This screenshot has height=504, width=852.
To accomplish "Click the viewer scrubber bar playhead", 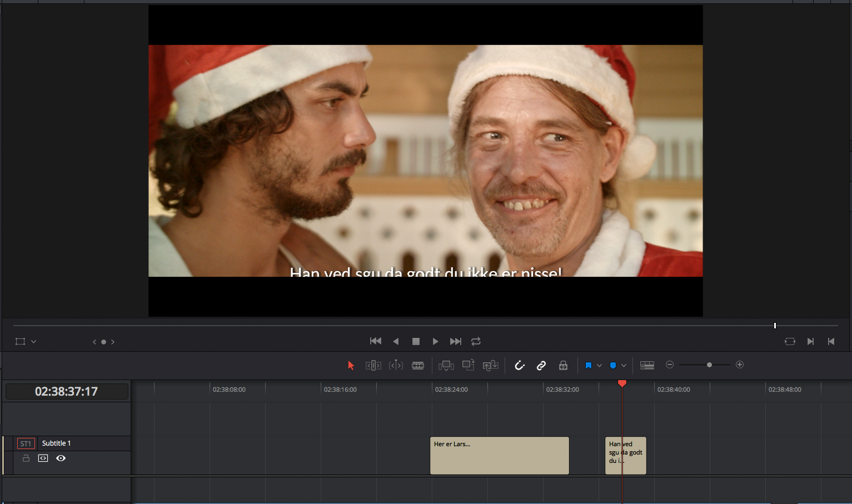I will [775, 326].
